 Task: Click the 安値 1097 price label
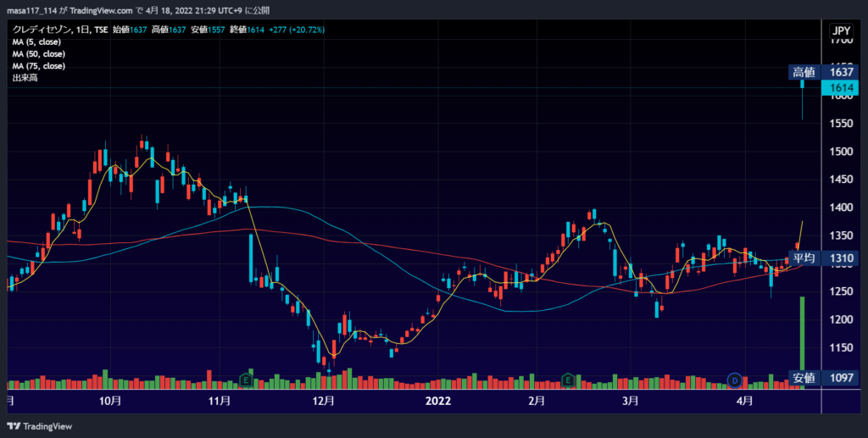824,378
